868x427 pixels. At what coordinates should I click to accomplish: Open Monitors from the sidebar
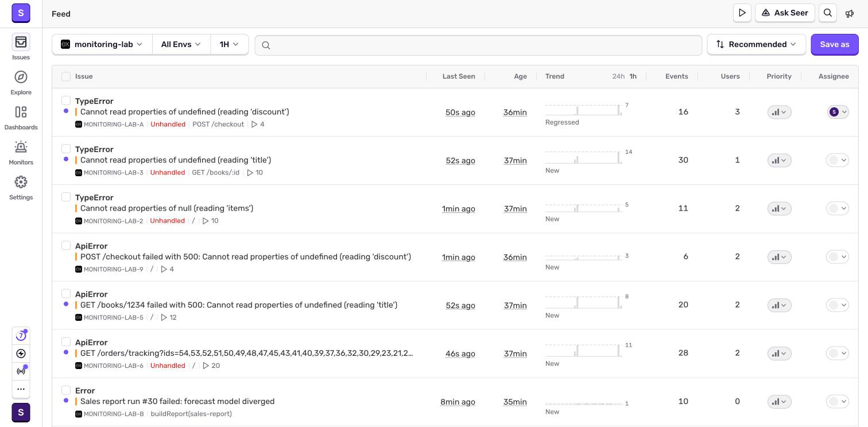[21, 152]
